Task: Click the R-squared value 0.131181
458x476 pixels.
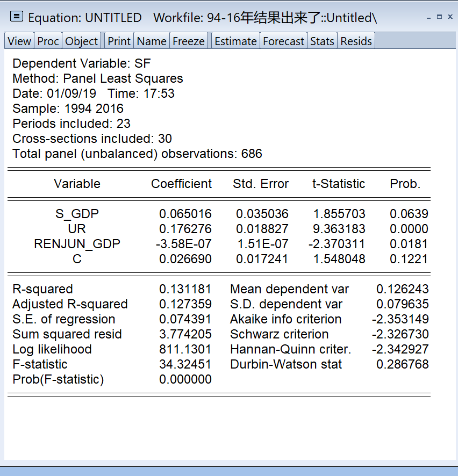Action: [x=185, y=289]
